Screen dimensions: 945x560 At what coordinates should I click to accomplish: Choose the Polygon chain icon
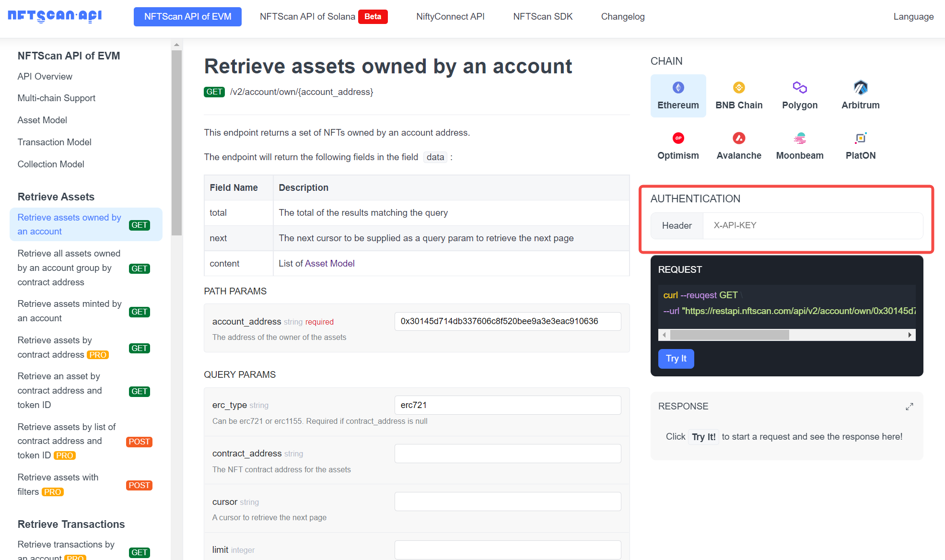800,88
